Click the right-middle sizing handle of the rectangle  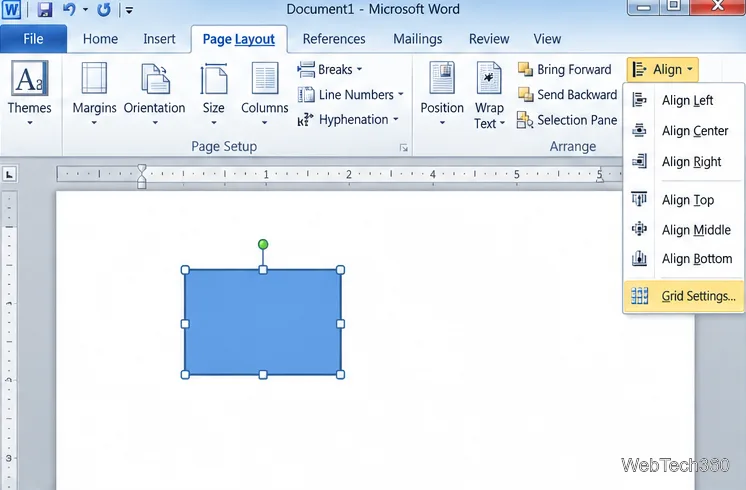pos(340,324)
